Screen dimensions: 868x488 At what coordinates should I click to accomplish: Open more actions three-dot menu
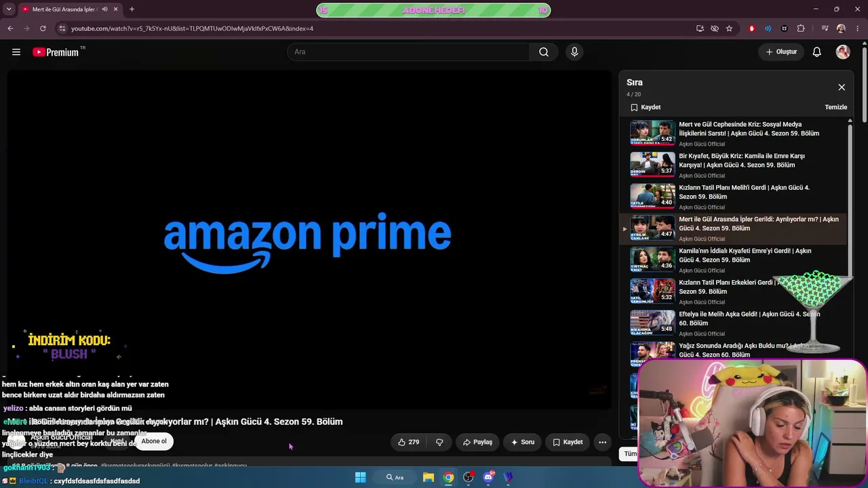[x=602, y=442]
